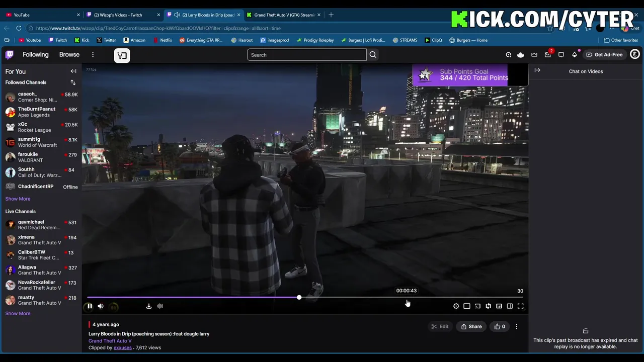Go to the Following page
Viewport: 644px width, 362px height.
tap(35, 55)
